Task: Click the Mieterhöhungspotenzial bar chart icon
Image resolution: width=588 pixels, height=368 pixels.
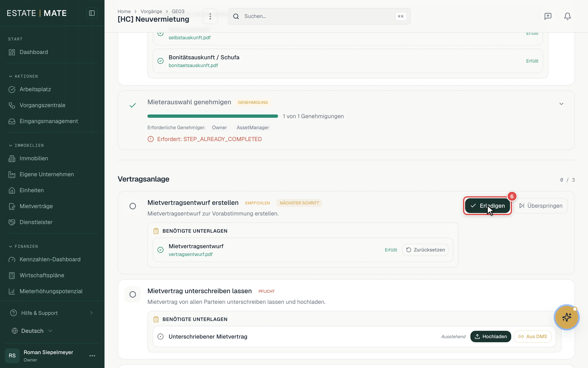Action: [x=12, y=291]
